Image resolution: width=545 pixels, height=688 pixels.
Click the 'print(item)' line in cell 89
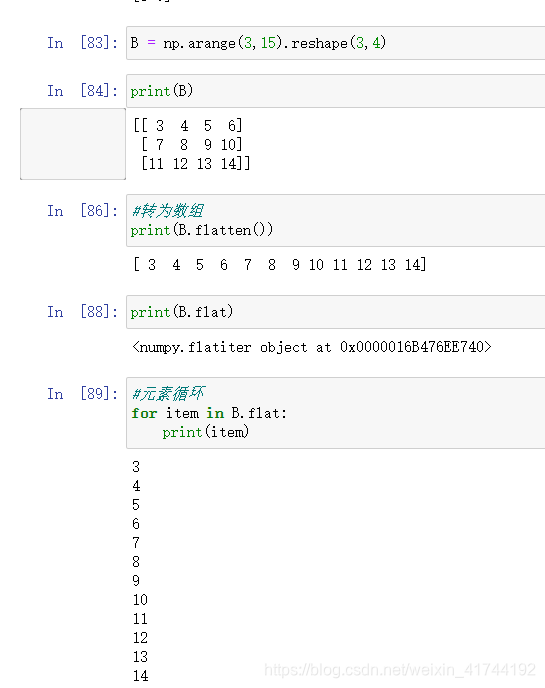click(x=206, y=432)
